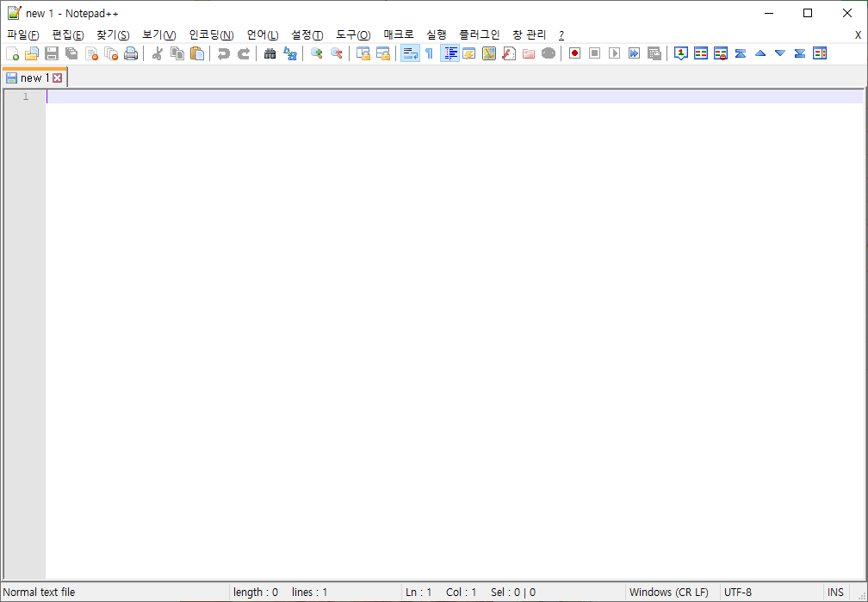868x602 pixels.
Task: Toggle synchronized horizontal scrolling icon
Action: pyautogui.click(x=383, y=53)
